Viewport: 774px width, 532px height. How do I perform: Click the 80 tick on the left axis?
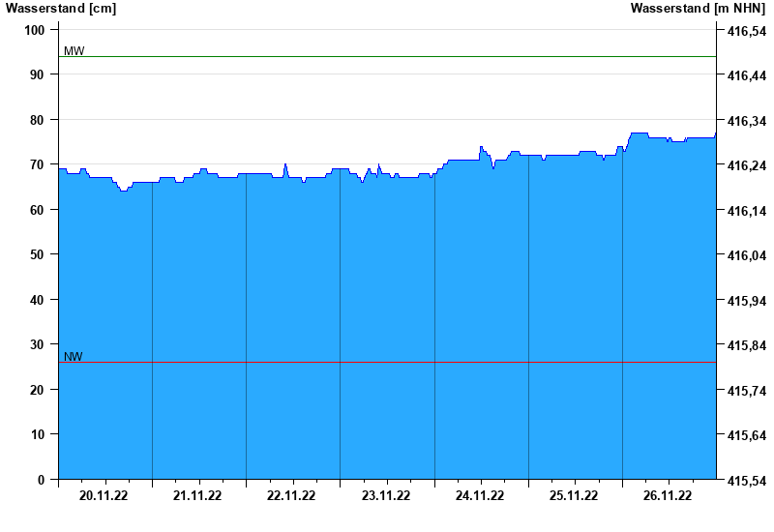38,120
